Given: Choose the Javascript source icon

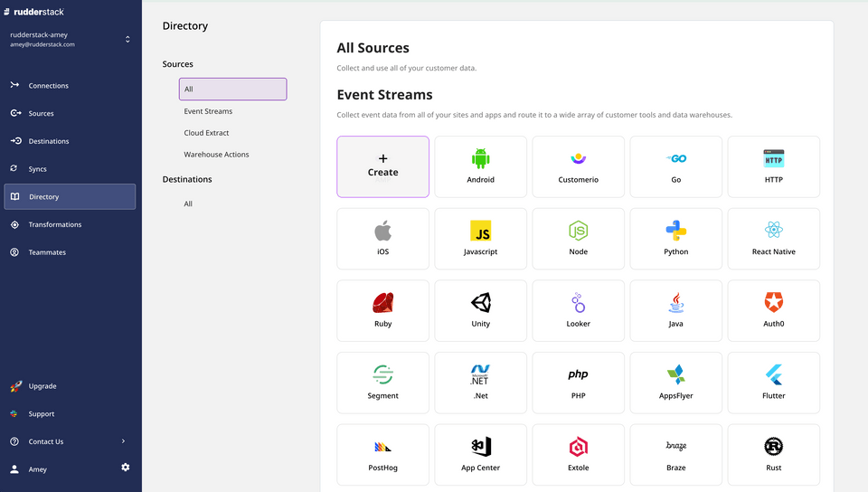Looking at the screenshot, I should pyautogui.click(x=480, y=231).
